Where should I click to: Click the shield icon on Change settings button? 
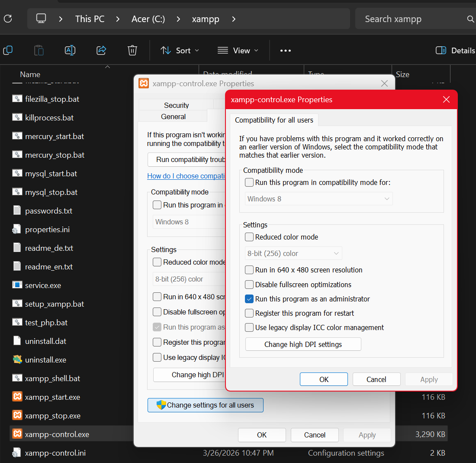pos(161,405)
